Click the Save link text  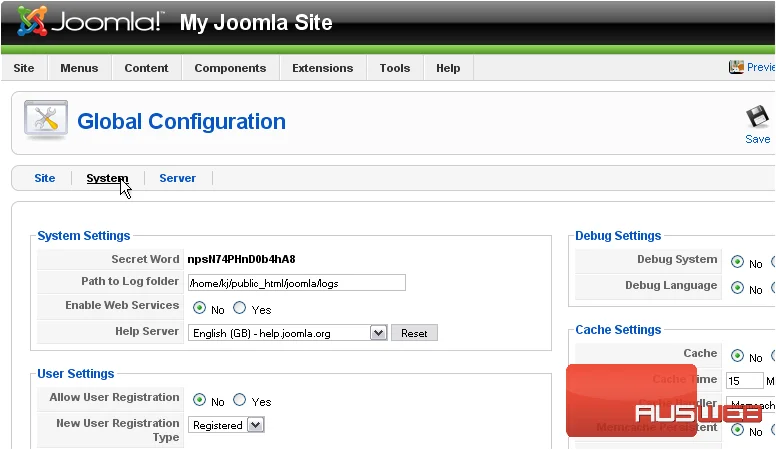coord(758,139)
